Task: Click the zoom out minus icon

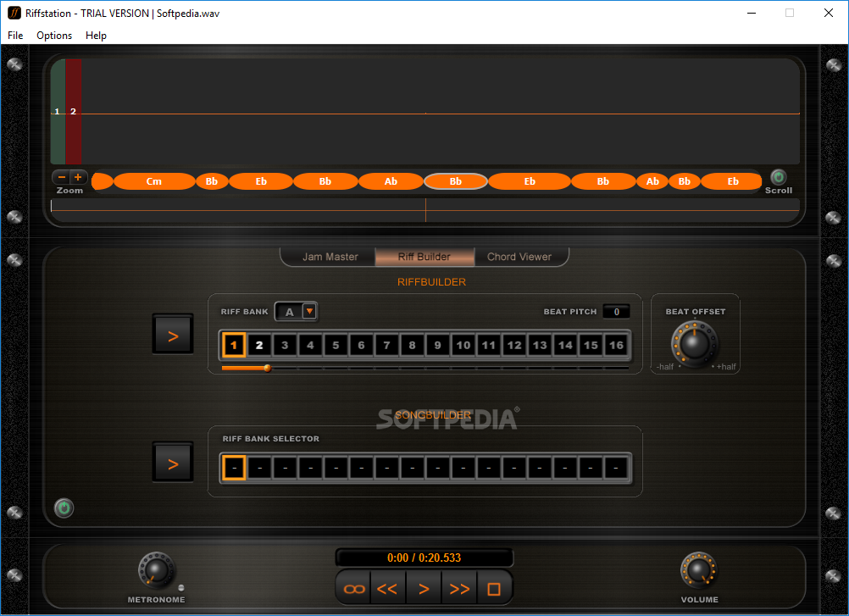Action: [x=62, y=177]
